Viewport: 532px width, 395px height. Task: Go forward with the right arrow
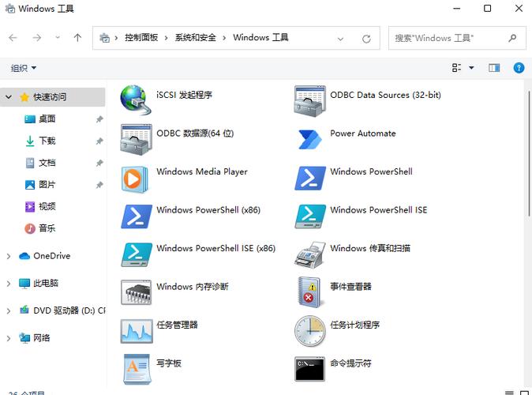pyautogui.click(x=36, y=38)
